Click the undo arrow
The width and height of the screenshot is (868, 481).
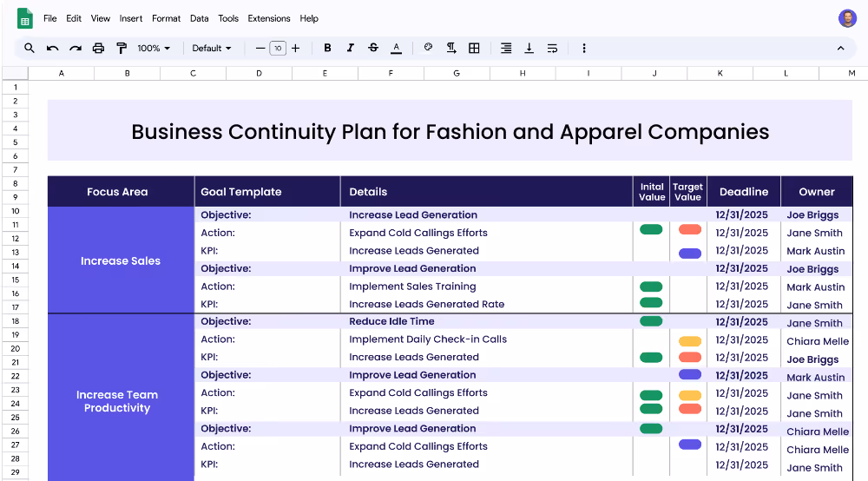click(x=53, y=49)
